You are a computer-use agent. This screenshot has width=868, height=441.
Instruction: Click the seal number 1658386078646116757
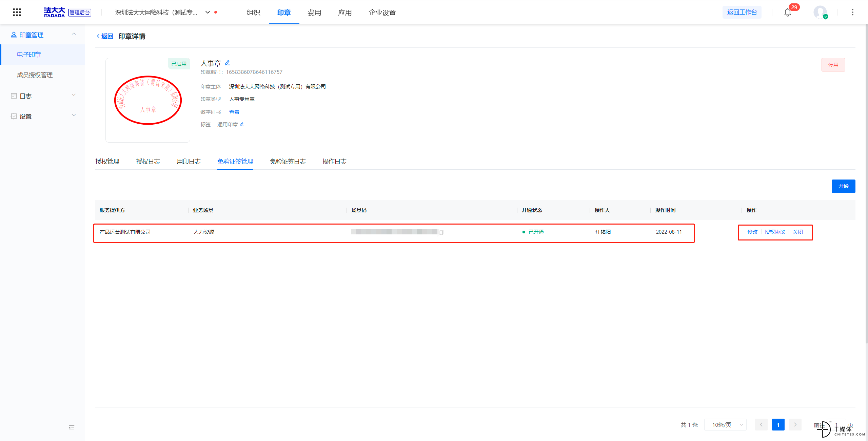(x=254, y=72)
